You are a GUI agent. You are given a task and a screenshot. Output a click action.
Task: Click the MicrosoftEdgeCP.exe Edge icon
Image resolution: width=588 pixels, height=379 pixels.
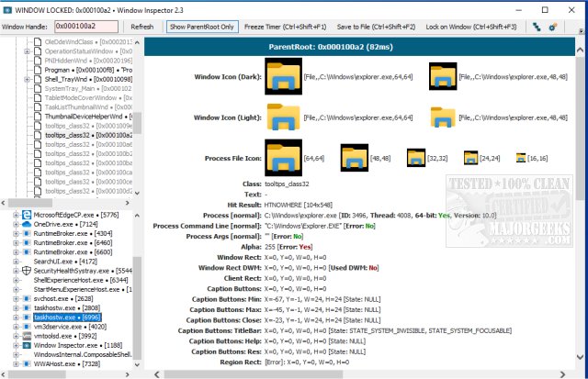coord(25,215)
